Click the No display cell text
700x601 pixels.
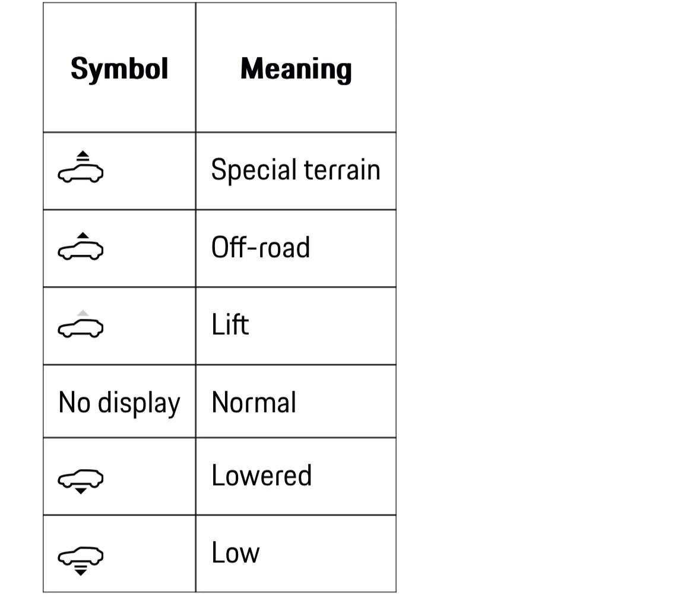(119, 403)
